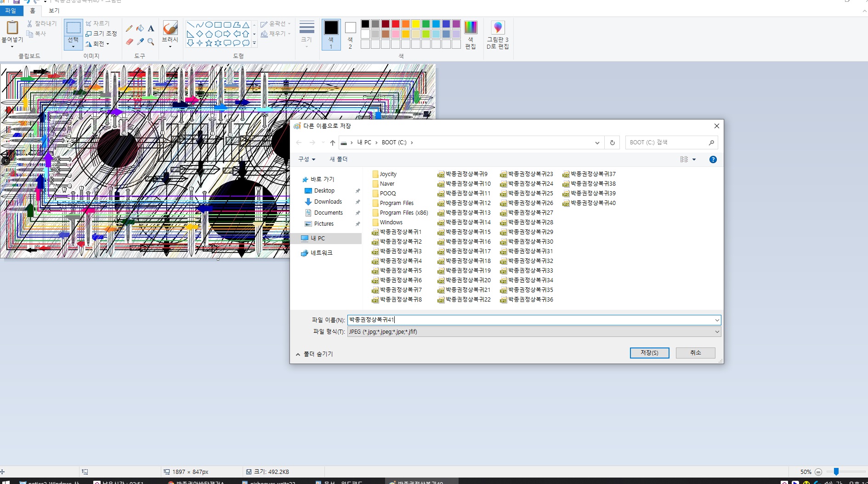This screenshot has height=484, width=868.
Task: Select the Windows folder
Action: [x=387, y=222]
